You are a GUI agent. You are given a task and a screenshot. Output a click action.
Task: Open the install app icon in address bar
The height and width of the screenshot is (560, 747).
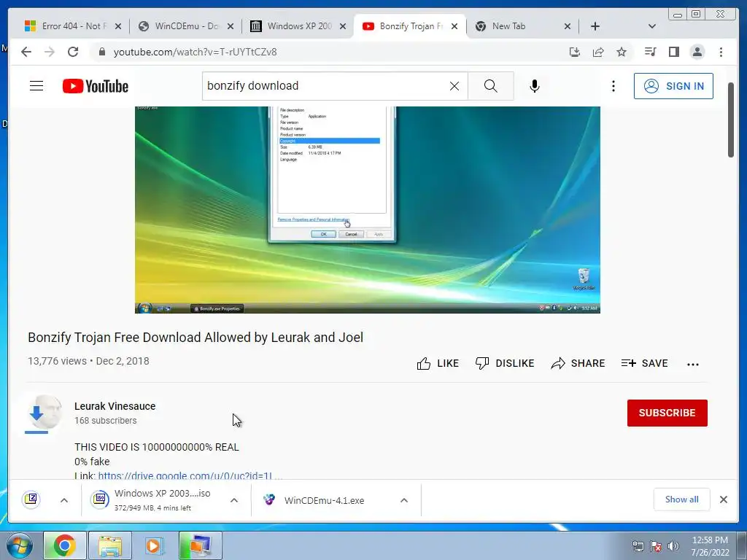[575, 52]
